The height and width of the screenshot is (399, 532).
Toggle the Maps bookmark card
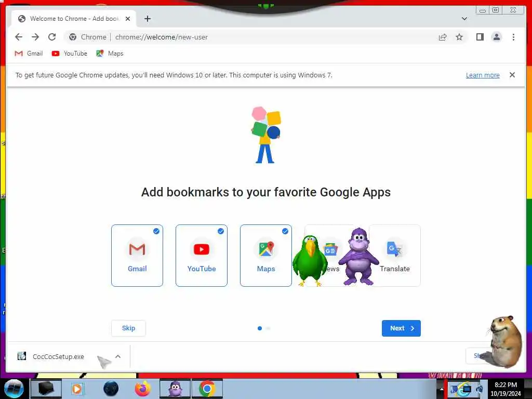266,256
